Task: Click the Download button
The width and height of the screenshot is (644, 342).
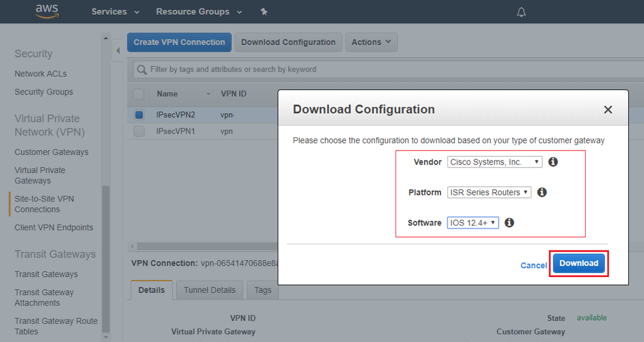Action: (x=579, y=263)
